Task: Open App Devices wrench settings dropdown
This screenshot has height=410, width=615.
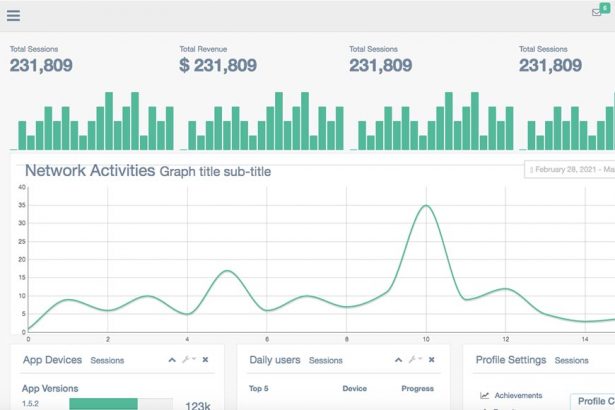Action: pyautogui.click(x=188, y=360)
